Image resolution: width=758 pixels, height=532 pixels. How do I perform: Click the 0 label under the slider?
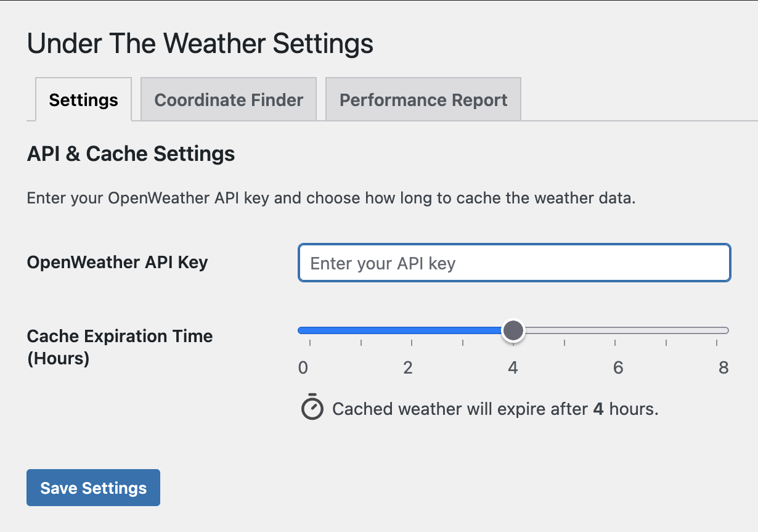[303, 368]
